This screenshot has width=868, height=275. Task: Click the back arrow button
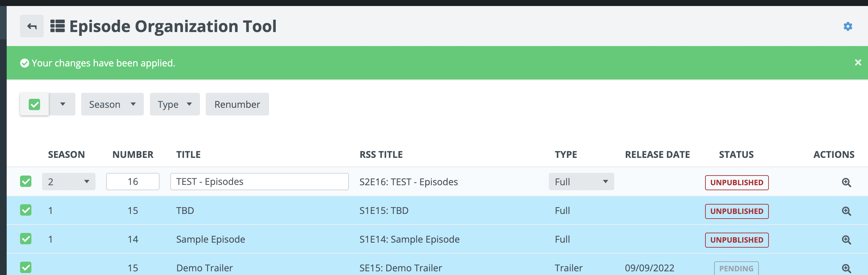[32, 26]
